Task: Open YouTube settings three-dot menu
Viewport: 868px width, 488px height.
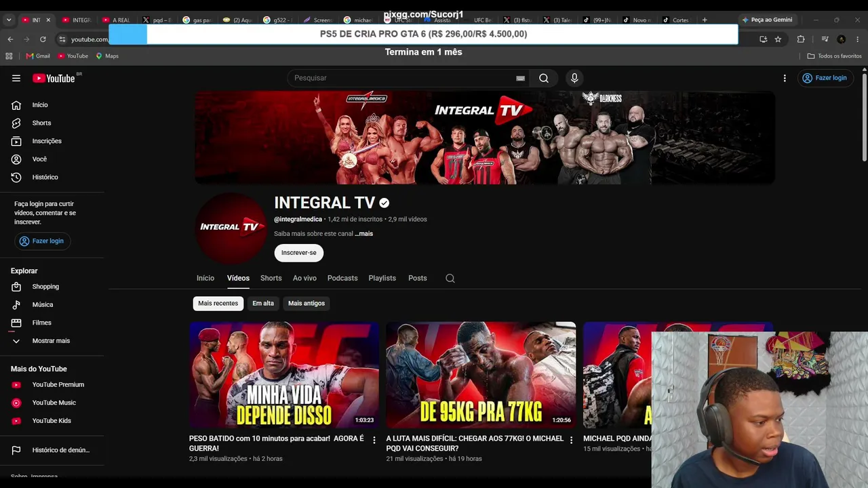Action: 785,78
